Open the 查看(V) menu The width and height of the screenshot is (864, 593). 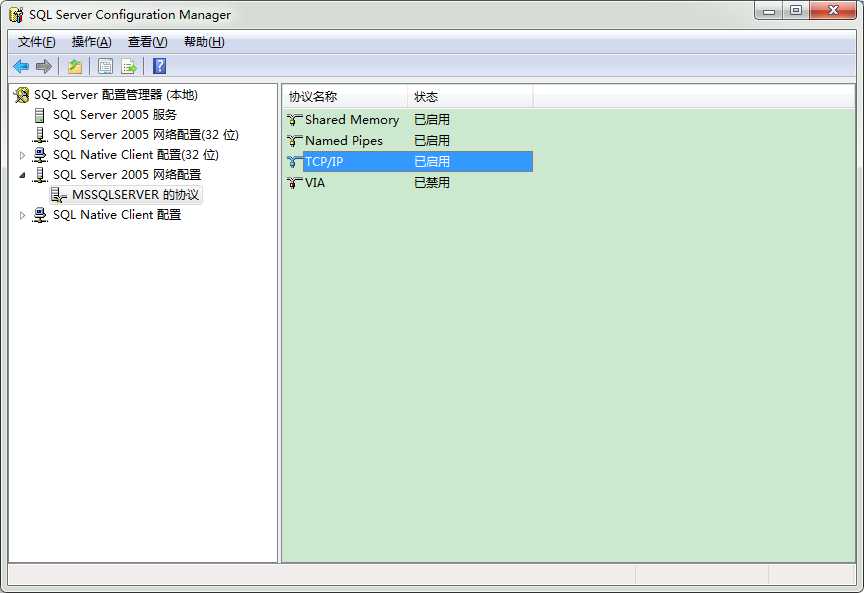pos(148,42)
